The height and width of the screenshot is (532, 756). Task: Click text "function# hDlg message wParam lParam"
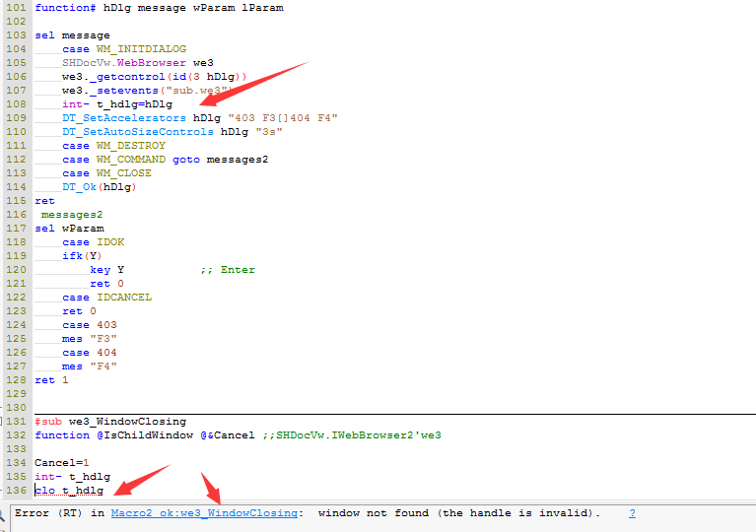pos(159,8)
